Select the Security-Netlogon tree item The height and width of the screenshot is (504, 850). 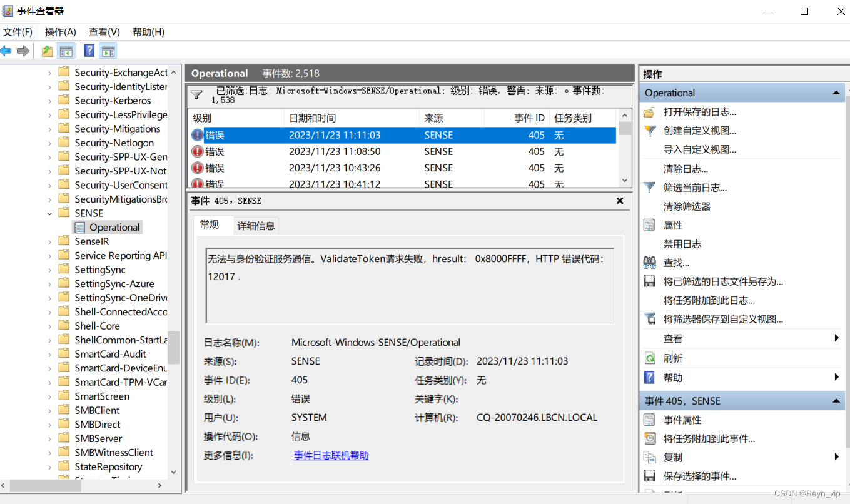(x=114, y=143)
